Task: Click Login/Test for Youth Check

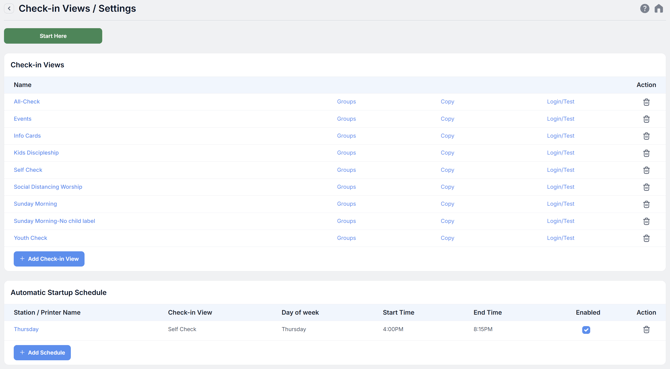Action: (x=561, y=238)
